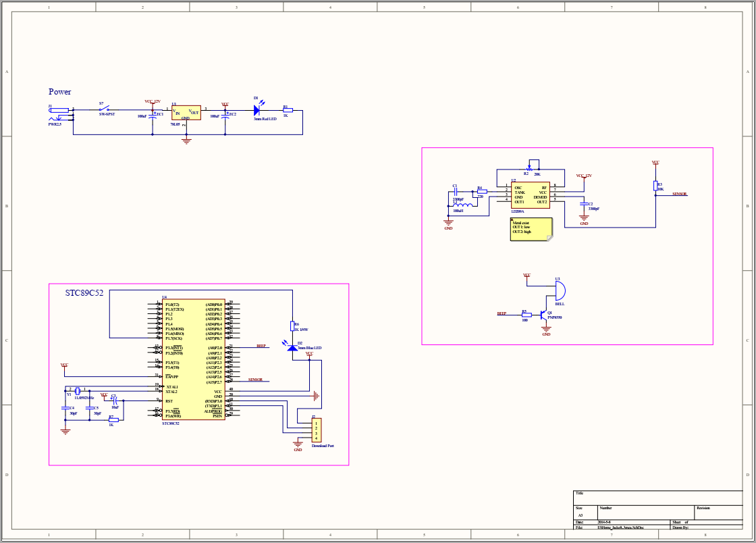Select the LD209A chip U2
The image size is (756, 543).
click(x=531, y=195)
